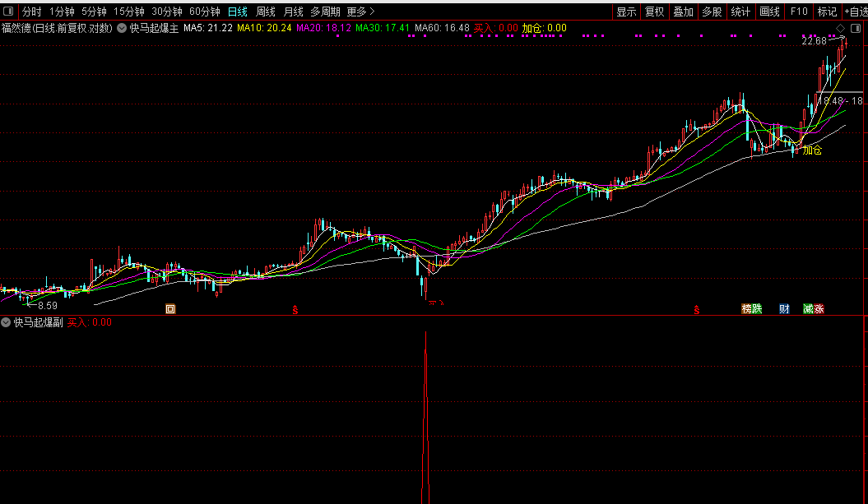Click the diamond icon above the chart
Viewport: 868px width, 504px height.
click(840, 28)
